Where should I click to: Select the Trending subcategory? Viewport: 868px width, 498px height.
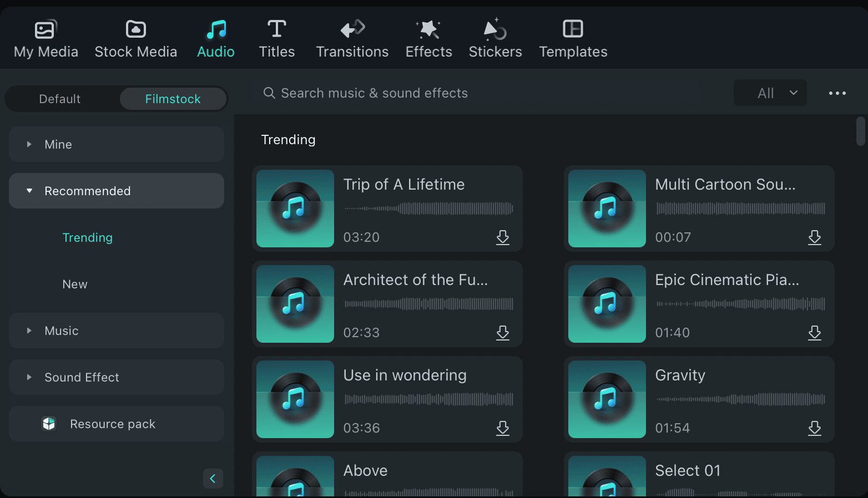point(87,237)
